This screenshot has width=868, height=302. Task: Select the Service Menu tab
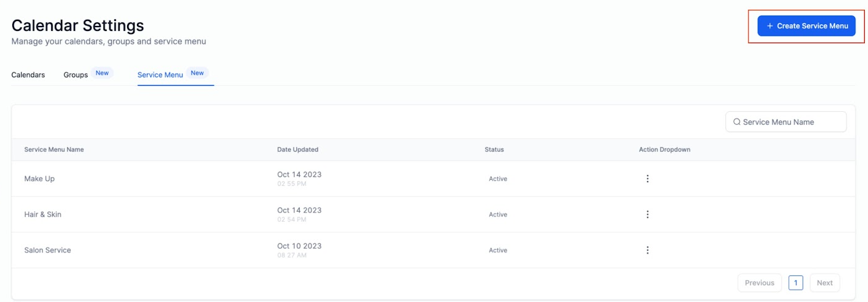160,75
